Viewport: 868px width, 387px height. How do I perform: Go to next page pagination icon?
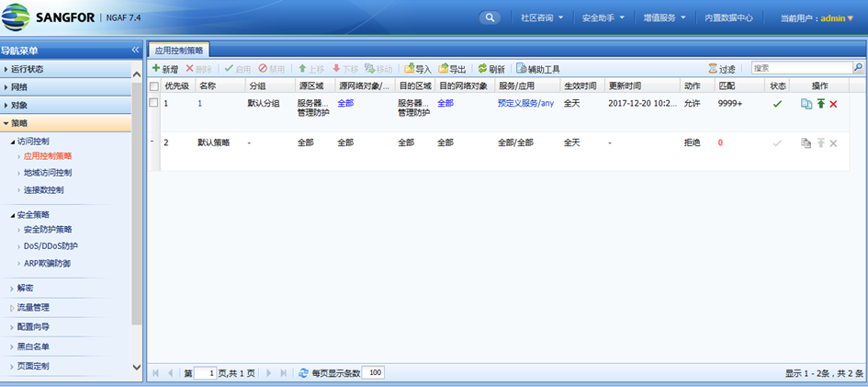click(x=269, y=372)
